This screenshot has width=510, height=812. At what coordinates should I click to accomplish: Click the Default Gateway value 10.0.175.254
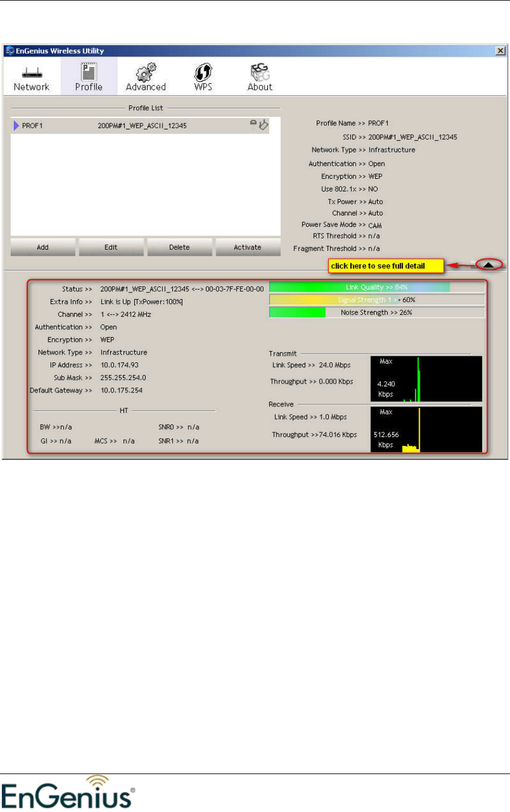tap(122, 391)
